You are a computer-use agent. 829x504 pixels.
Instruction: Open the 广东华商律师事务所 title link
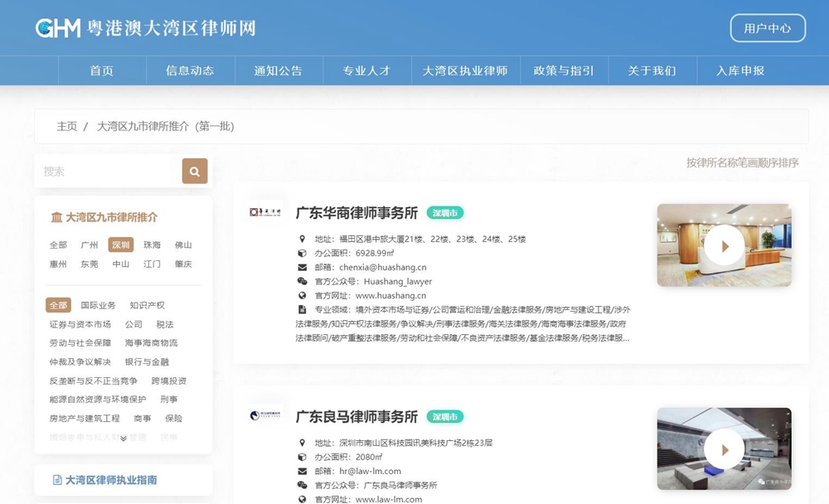pos(356,213)
